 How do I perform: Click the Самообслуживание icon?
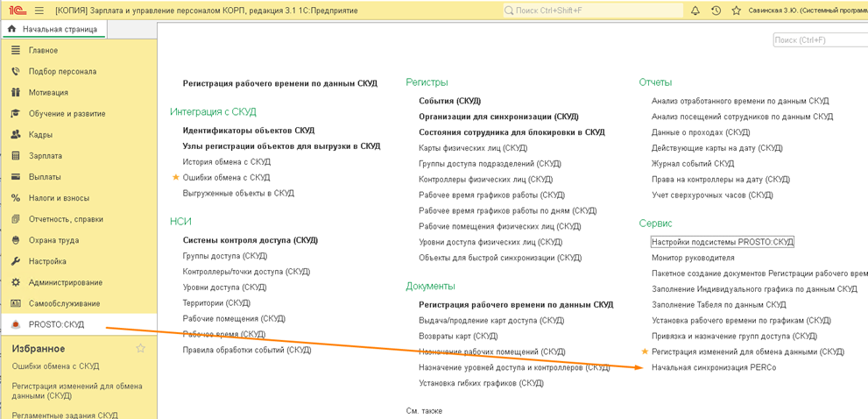click(x=16, y=303)
